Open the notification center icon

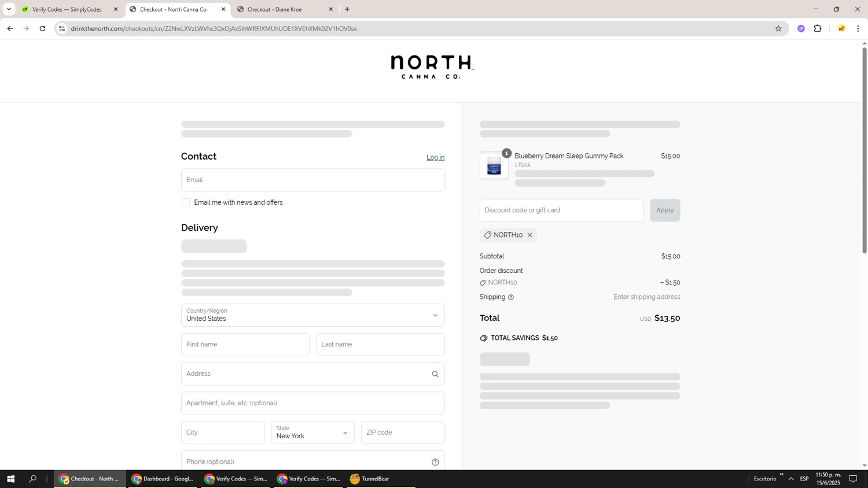tap(853, 479)
